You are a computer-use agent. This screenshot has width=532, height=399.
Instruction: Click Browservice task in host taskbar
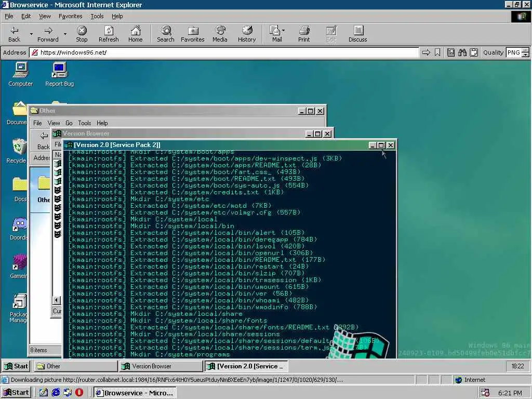(x=135, y=393)
